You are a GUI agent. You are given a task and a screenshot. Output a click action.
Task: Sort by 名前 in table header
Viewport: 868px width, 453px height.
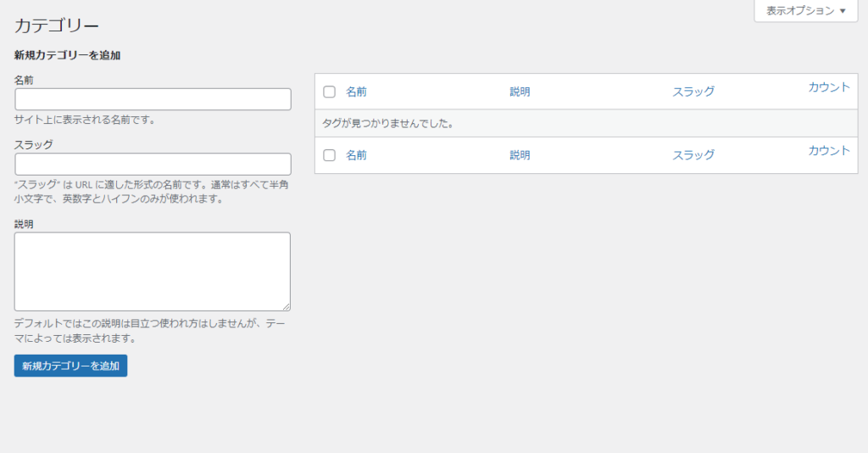[356, 92]
